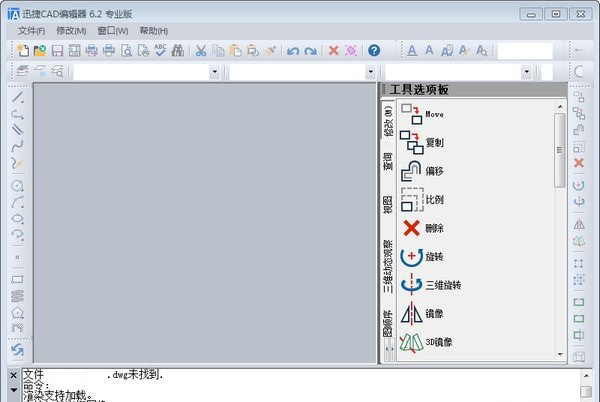Click the brush Match properties icon
This screenshot has height=402, width=600.
pos(270,50)
